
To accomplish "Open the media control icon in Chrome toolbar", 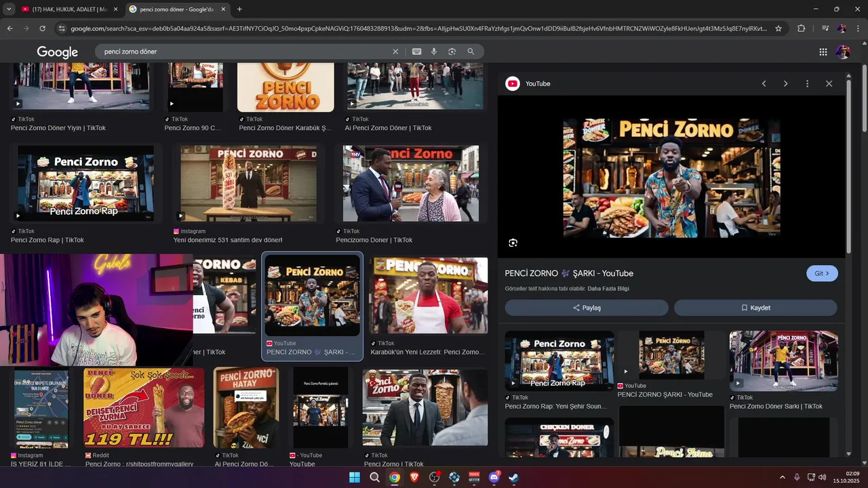I will coord(825,28).
